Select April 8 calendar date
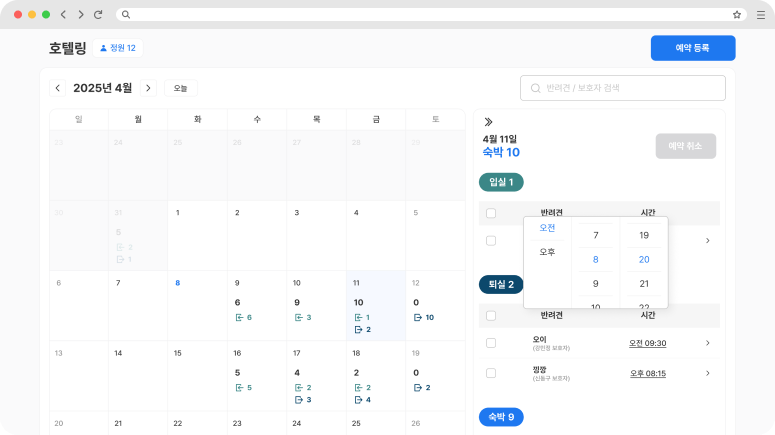Screen dimensions: 775x435 tap(177, 283)
